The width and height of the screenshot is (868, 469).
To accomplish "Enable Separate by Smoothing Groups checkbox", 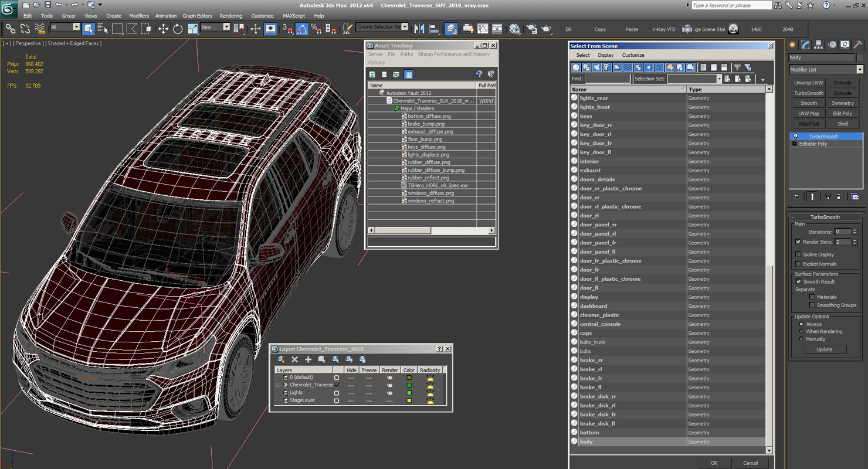I will (812, 305).
